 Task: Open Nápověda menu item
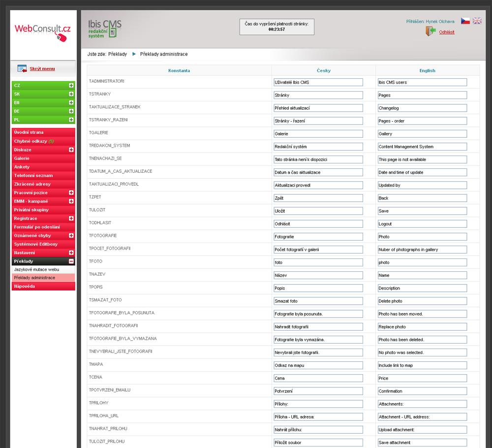click(43, 287)
